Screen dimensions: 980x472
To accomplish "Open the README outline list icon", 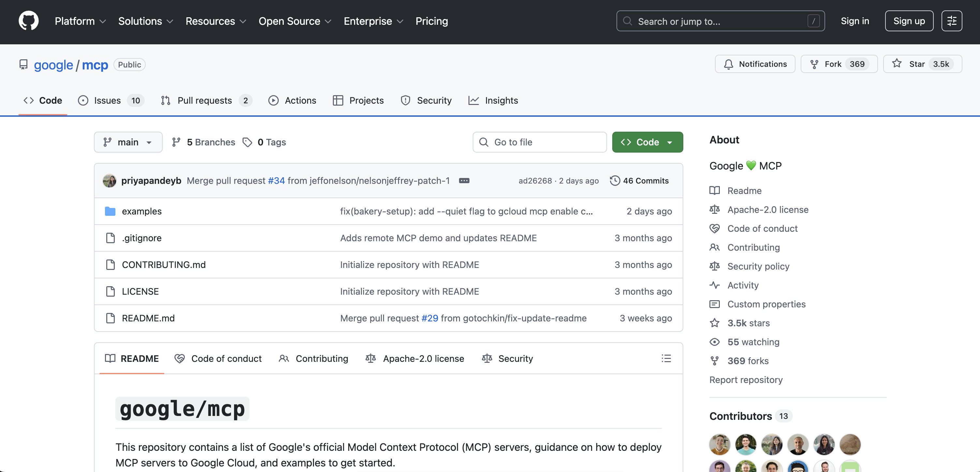I will [x=666, y=358].
